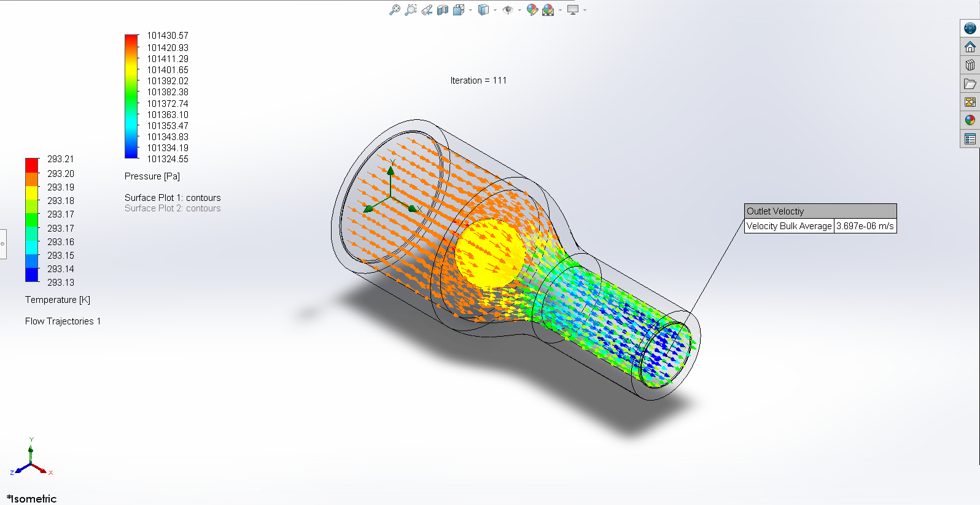Toggle the Hide/Show Items eye icon
The image size is (980, 505).
(x=507, y=10)
